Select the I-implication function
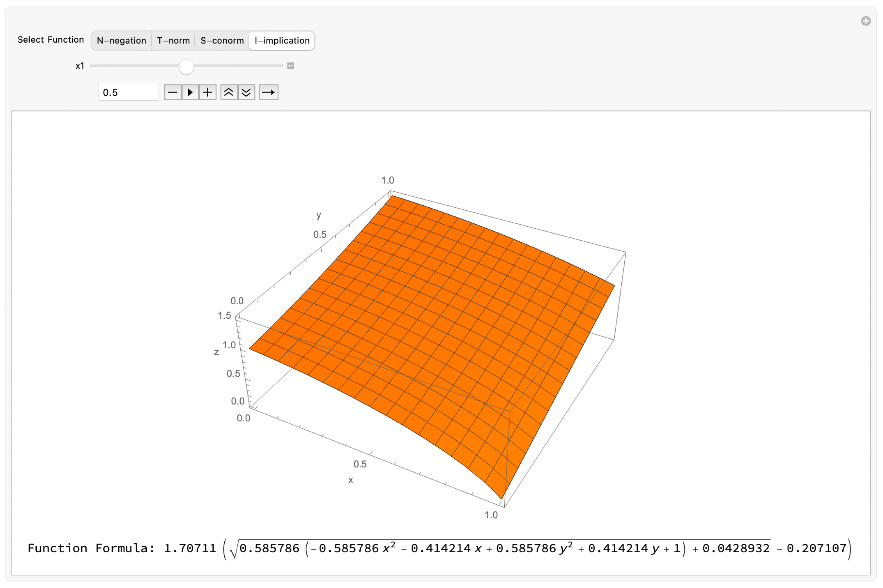Screen dimensions: 883x588 (282, 41)
